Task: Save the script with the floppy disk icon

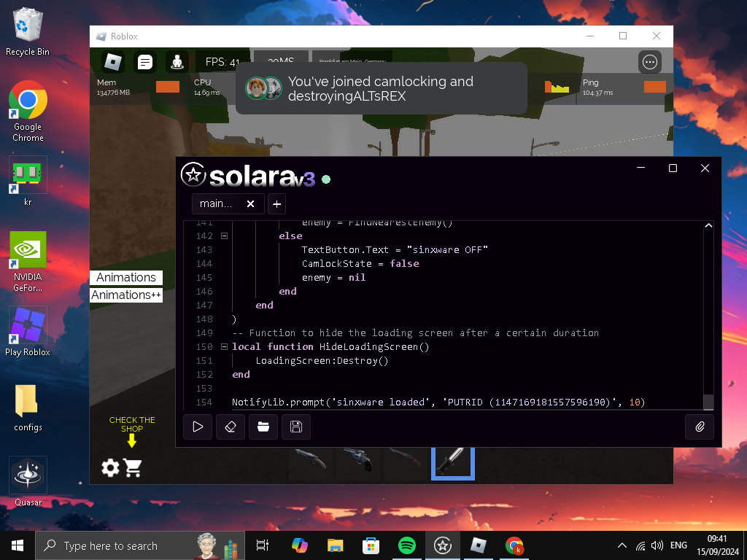Action: point(296,427)
